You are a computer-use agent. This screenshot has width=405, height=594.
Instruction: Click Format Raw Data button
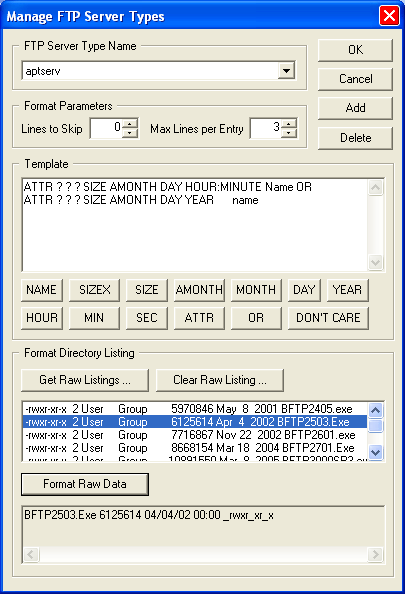click(x=85, y=484)
